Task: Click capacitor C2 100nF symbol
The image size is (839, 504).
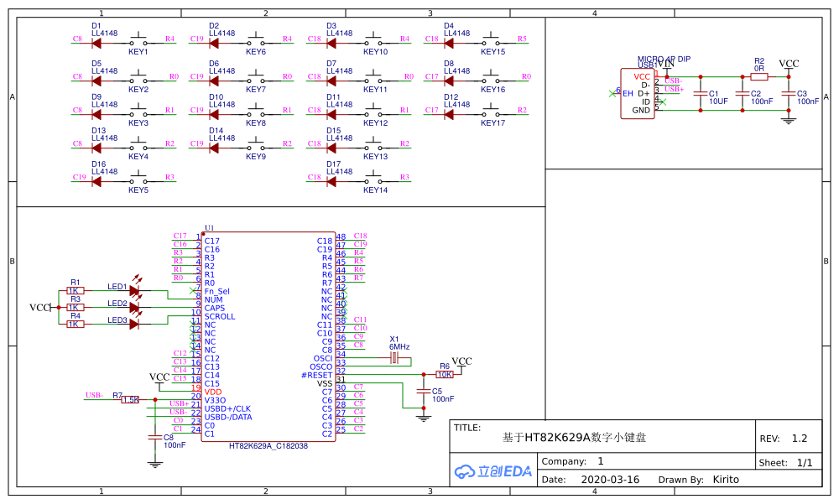Action: 743,93
